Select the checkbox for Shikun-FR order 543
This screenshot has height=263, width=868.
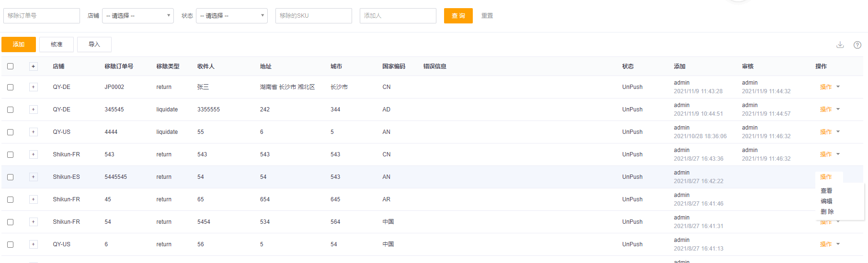[x=11, y=154]
